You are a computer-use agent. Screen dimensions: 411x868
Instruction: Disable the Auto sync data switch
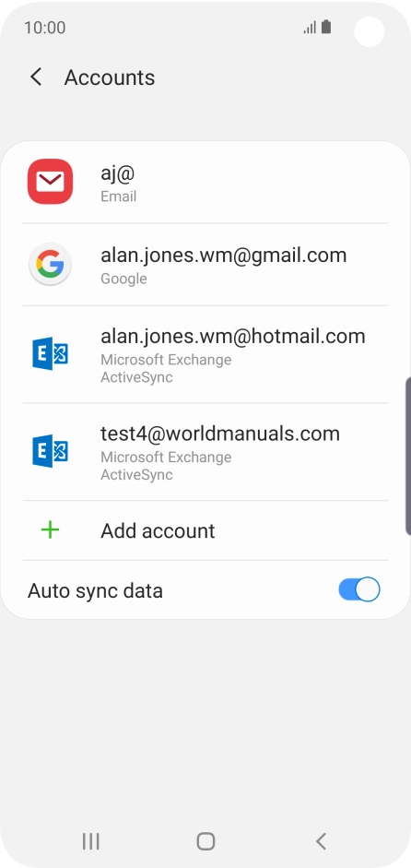359,589
